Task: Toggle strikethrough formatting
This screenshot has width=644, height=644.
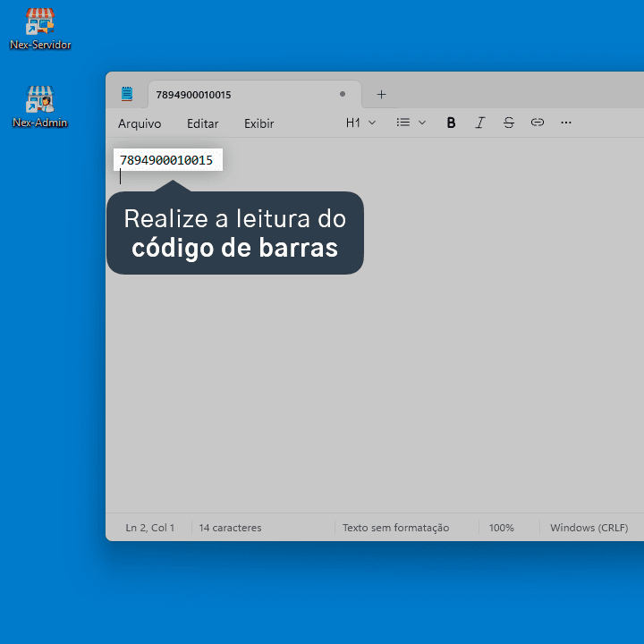Action: 508,123
